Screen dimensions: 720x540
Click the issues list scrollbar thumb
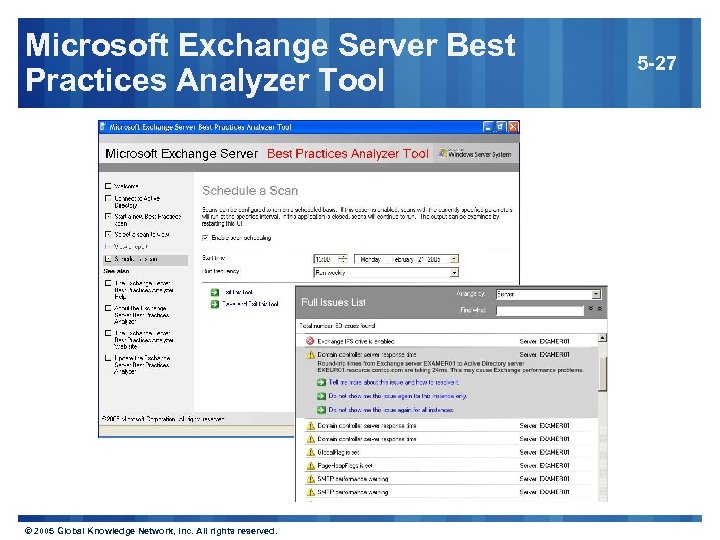coord(602,374)
